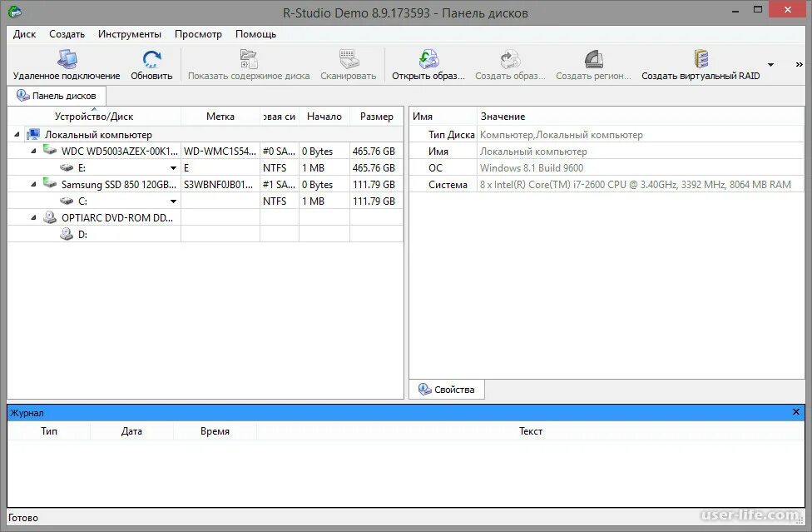Sort by Device/Disk (Устройство/Диск) column header

click(x=94, y=117)
